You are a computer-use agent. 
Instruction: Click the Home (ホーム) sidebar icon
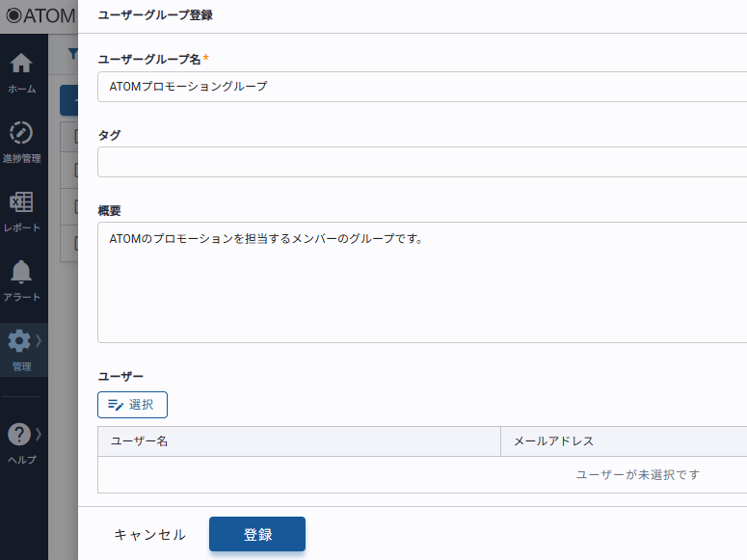(x=21, y=65)
